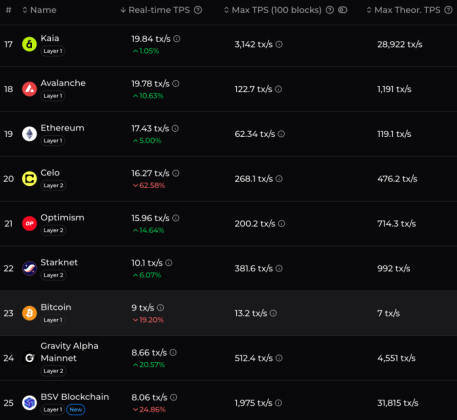Click info icon next to Kaia 19.84 tx/s
The width and height of the screenshot is (457, 420).
coord(177,39)
